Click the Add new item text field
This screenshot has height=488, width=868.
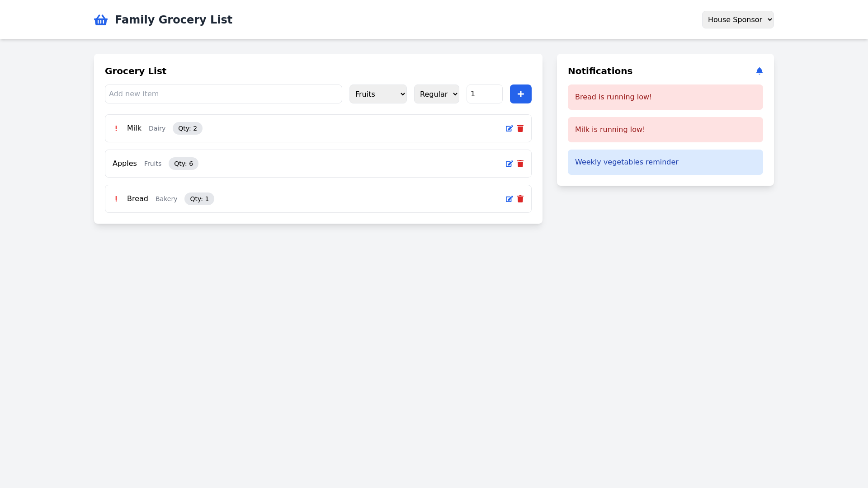click(x=223, y=94)
